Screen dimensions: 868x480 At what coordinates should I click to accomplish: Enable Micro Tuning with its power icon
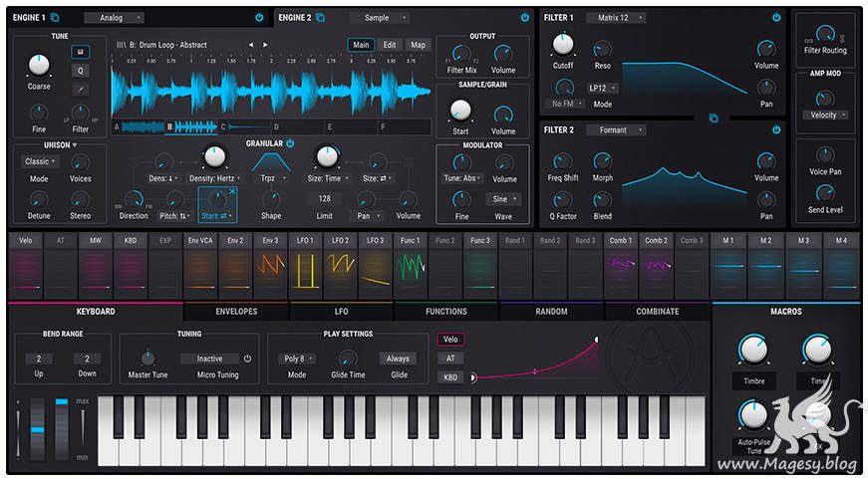point(247,359)
